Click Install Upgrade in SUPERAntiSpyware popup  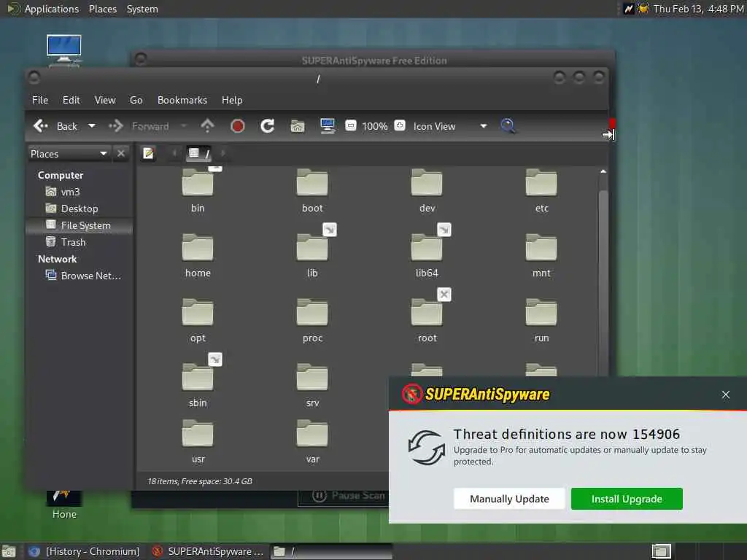[627, 499]
